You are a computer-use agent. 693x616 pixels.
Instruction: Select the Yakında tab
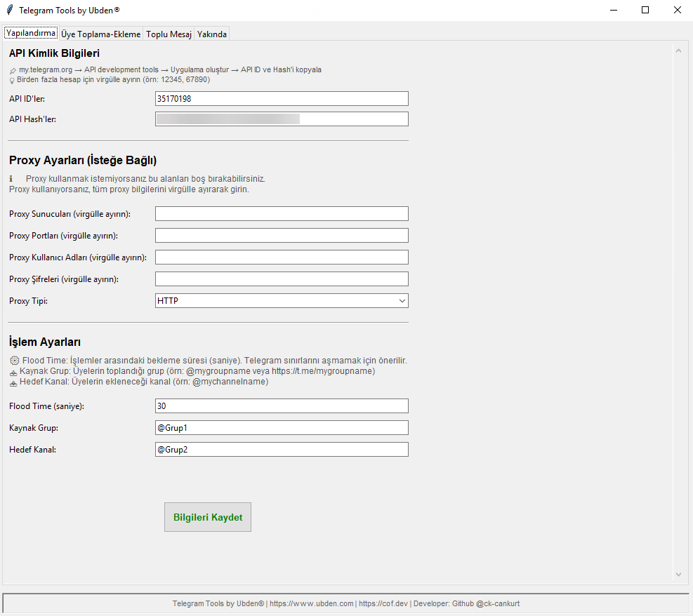point(212,34)
